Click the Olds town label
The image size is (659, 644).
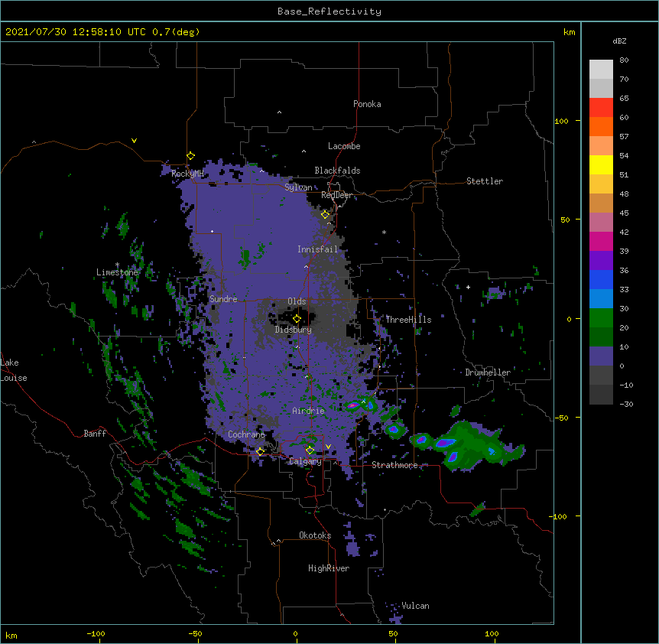(x=297, y=301)
